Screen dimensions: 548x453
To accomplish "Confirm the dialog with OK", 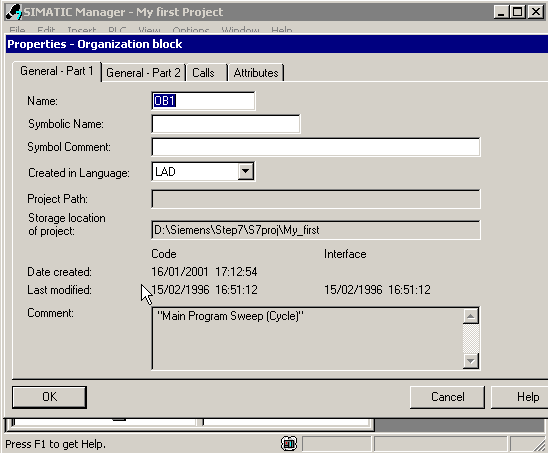I will pyautogui.click(x=49, y=397).
